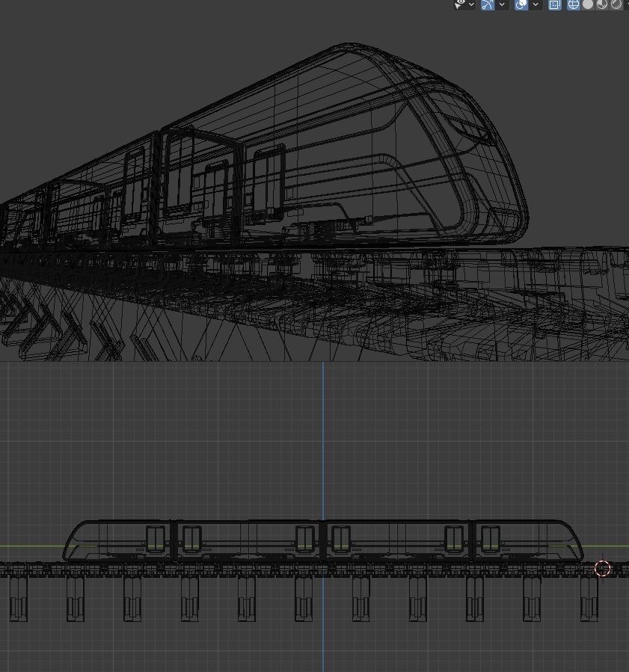Open the gizmo options dropdown arrow
Image resolution: width=629 pixels, height=672 pixels.
[502, 4]
